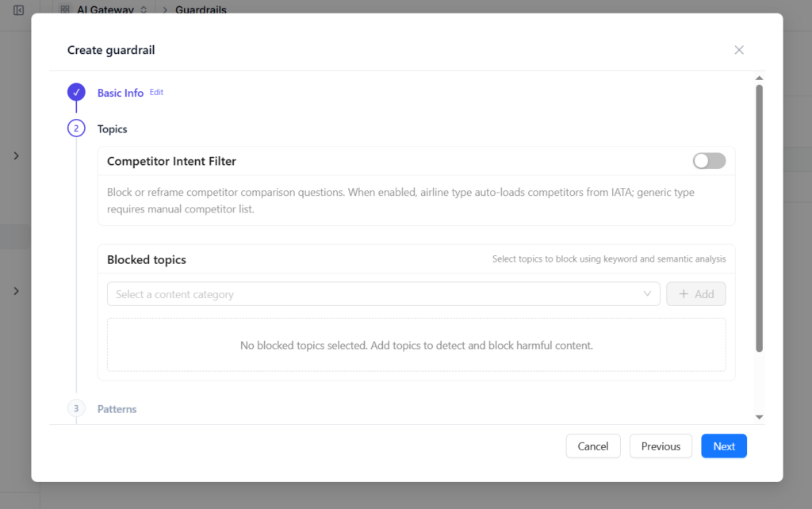
Task: Click the Guardrails breadcrumb item
Action: point(201,10)
